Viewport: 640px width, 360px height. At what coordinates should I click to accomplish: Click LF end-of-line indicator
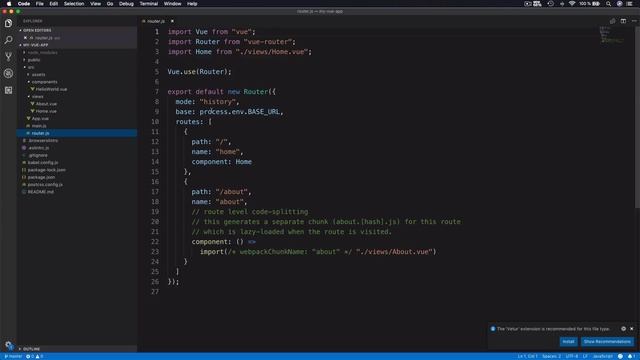pyautogui.click(x=585, y=356)
